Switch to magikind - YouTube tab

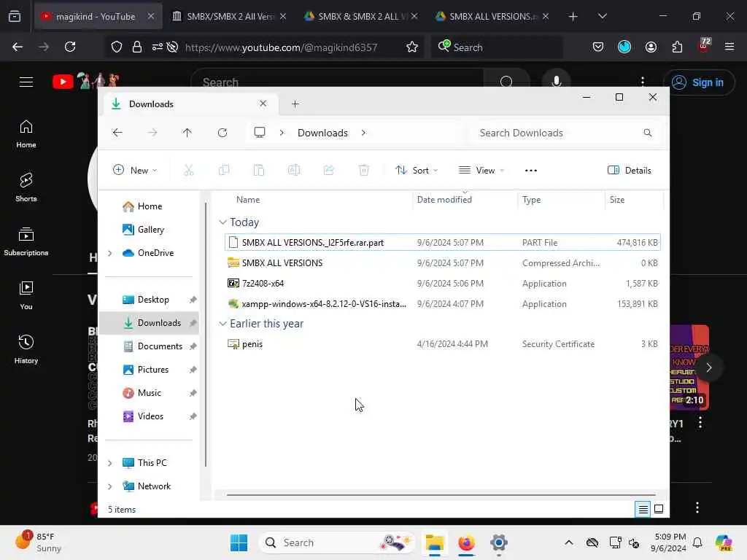pos(98,16)
